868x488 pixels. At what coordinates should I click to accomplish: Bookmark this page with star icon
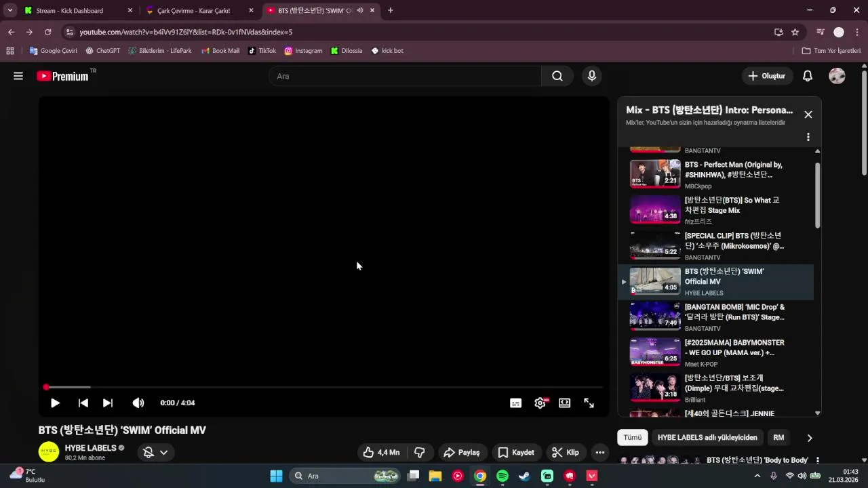pos(795,32)
